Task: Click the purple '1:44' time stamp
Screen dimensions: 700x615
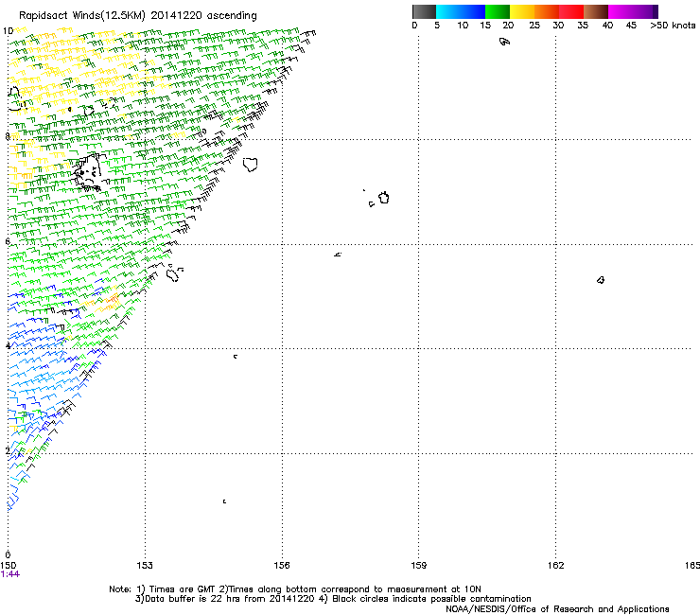Action: (x=10, y=574)
